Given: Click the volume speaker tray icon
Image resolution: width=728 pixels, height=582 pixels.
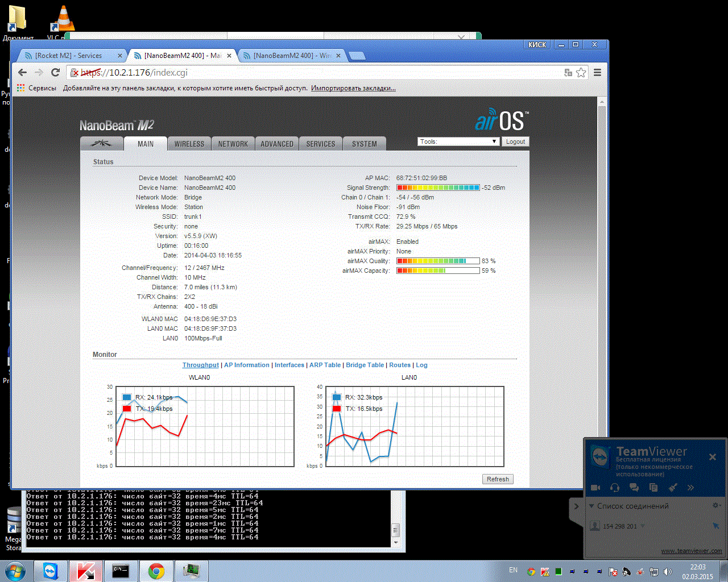Looking at the screenshot, I should click(x=668, y=572).
